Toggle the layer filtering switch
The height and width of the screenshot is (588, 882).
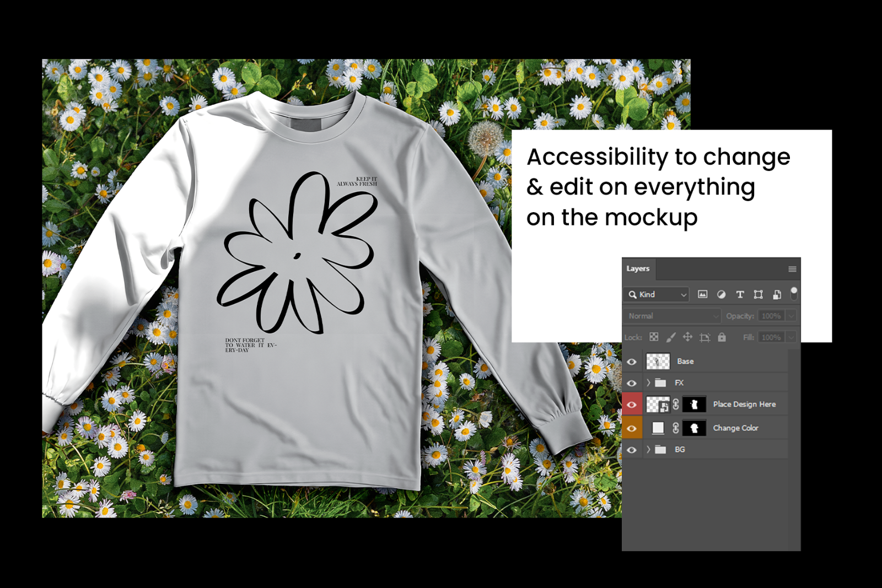pyautogui.click(x=794, y=294)
